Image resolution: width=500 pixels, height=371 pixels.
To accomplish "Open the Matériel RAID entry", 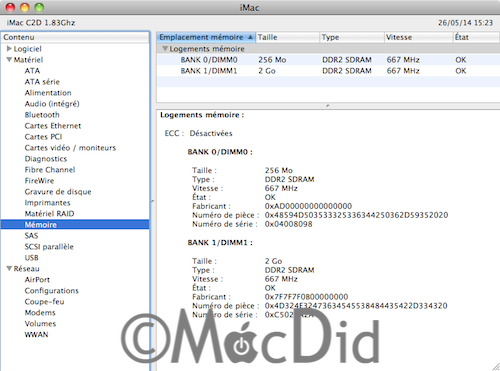I will point(49,214).
